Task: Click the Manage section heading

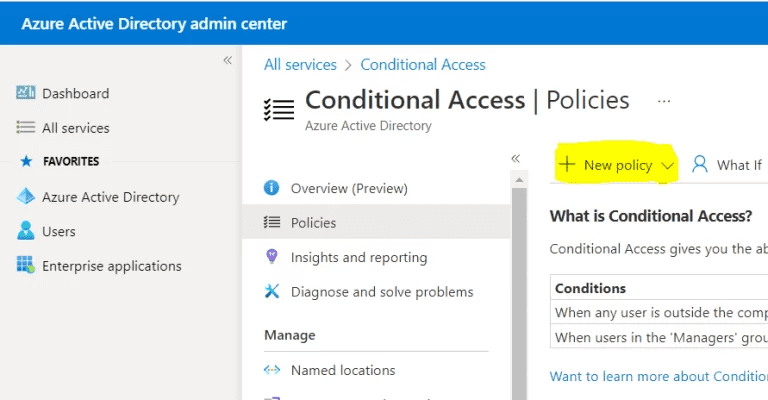Action: tap(289, 335)
